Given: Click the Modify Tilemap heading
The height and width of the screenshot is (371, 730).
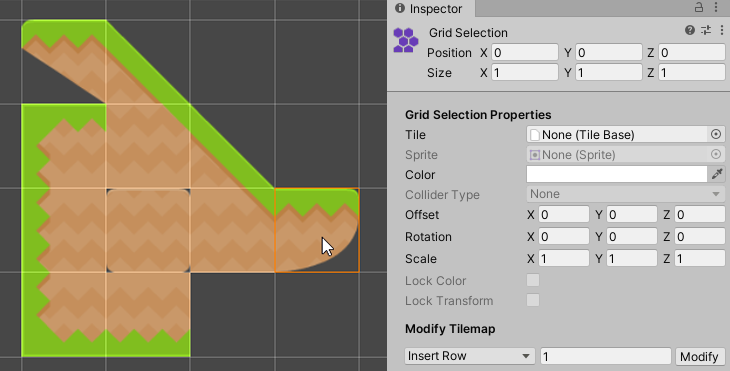Looking at the screenshot, I should [x=450, y=329].
